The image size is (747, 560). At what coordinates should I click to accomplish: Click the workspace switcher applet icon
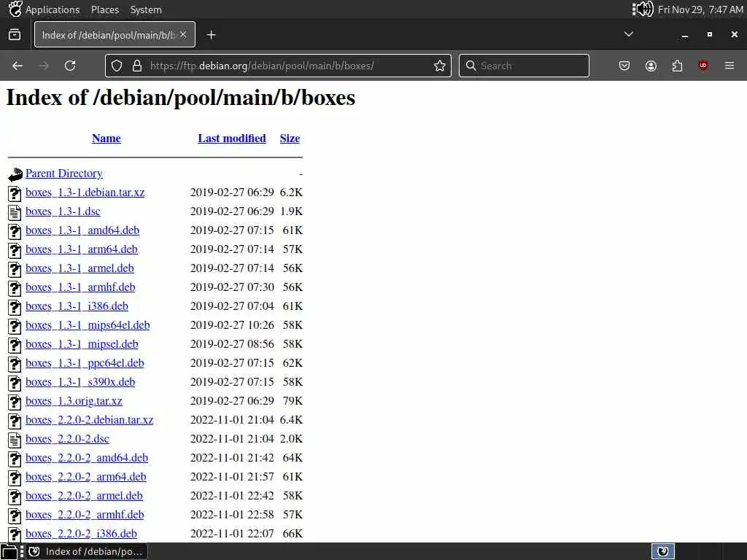tap(662, 551)
